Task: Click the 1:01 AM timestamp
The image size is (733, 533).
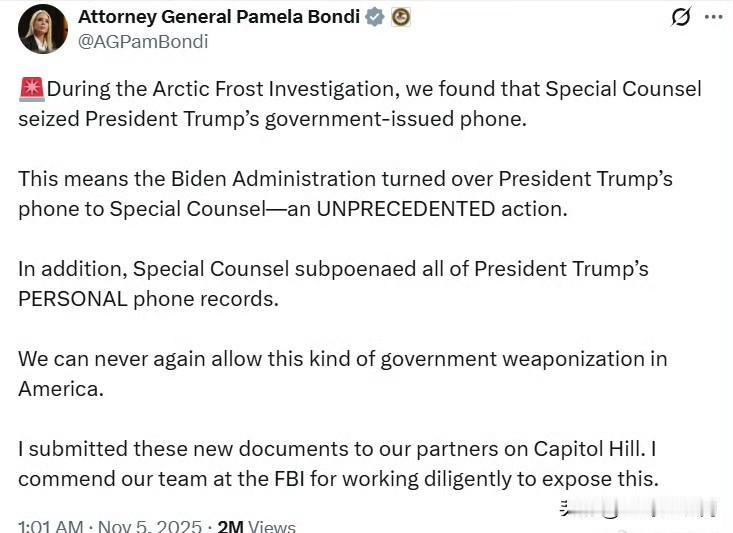Action: pos(50,526)
